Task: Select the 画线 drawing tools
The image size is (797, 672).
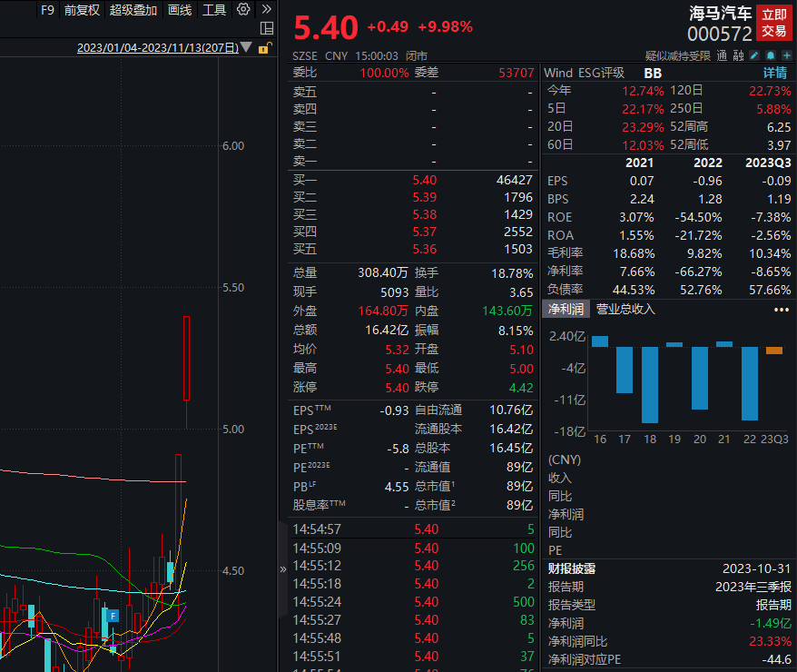Action: (180, 10)
